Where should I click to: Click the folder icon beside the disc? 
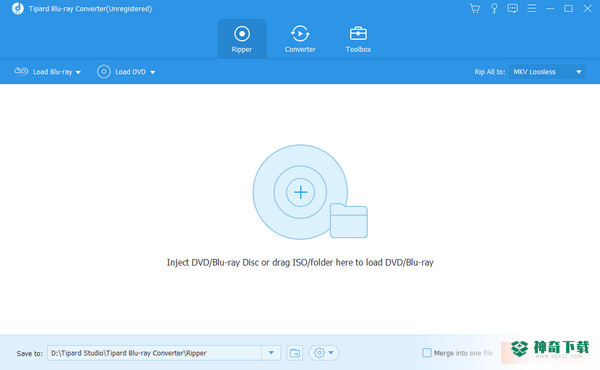click(349, 221)
